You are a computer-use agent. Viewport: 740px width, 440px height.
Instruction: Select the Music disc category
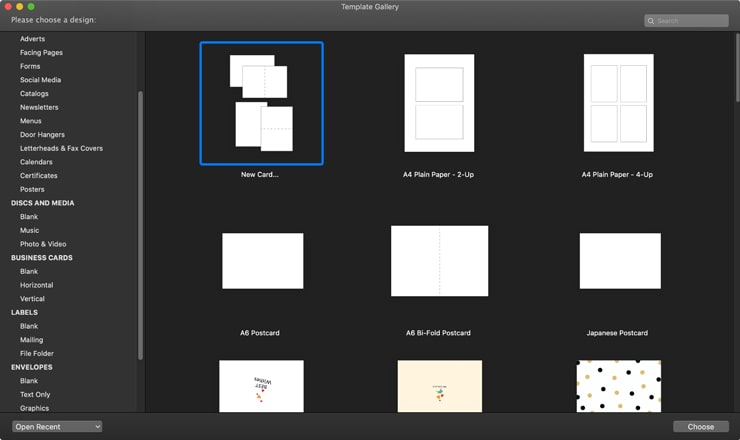(29, 230)
